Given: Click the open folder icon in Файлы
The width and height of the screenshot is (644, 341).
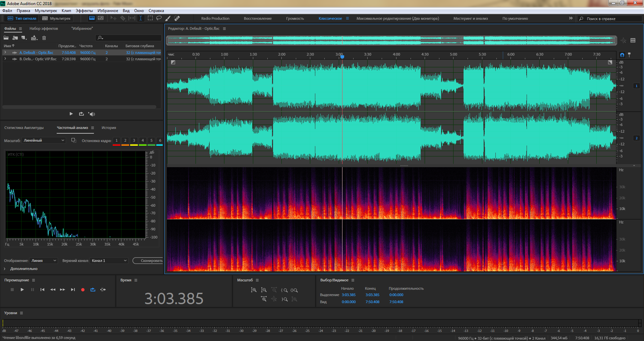Looking at the screenshot, I should coord(6,38).
